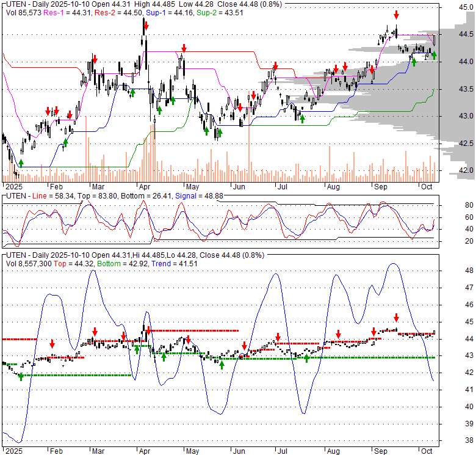
Task: Click the green buy arrow in October in the top chart
Action: (x=434, y=56)
